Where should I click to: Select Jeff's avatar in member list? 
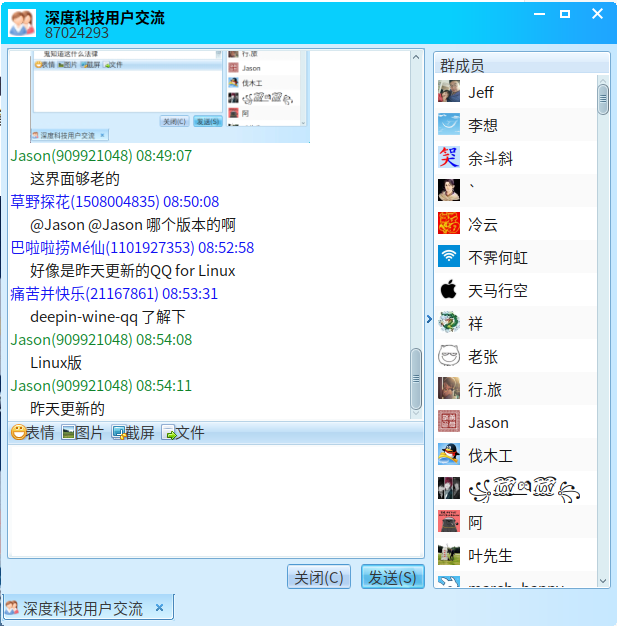pyautogui.click(x=449, y=92)
